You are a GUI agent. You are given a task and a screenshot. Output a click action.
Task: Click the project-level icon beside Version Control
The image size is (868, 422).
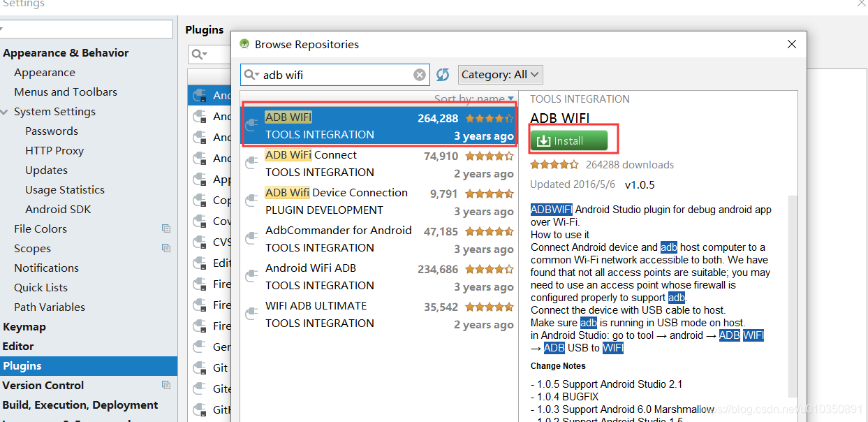tap(166, 385)
